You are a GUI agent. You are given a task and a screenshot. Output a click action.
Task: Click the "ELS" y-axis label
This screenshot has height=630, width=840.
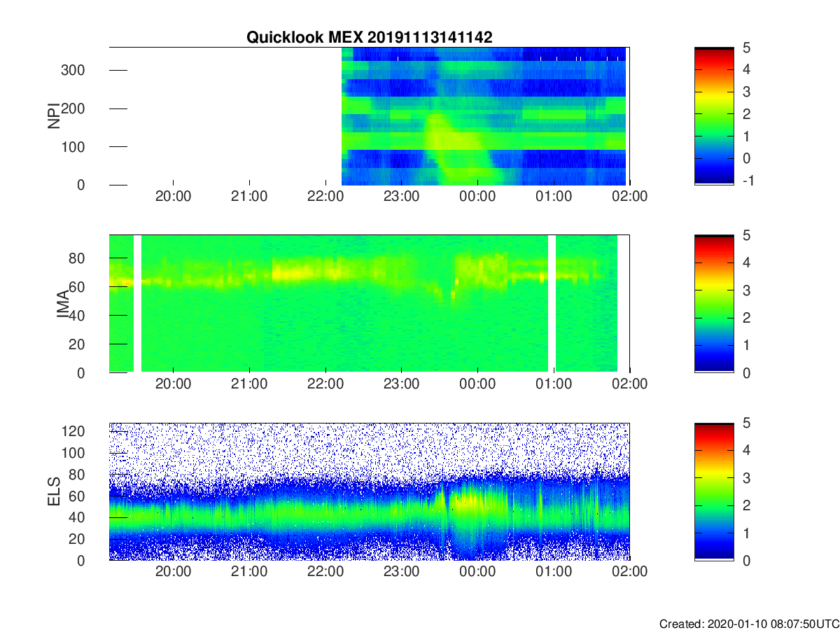click(54, 491)
